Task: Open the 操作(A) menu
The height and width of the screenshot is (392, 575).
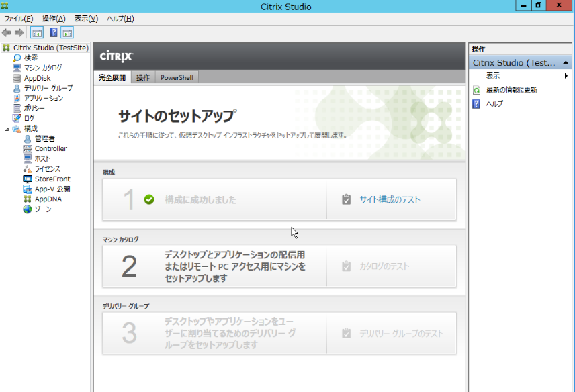Action: (x=54, y=19)
